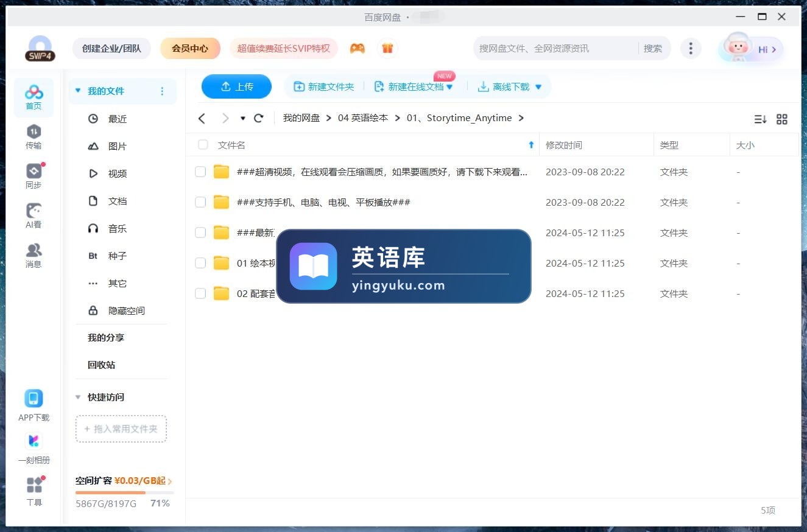Open the 同步 sync section

click(x=33, y=177)
